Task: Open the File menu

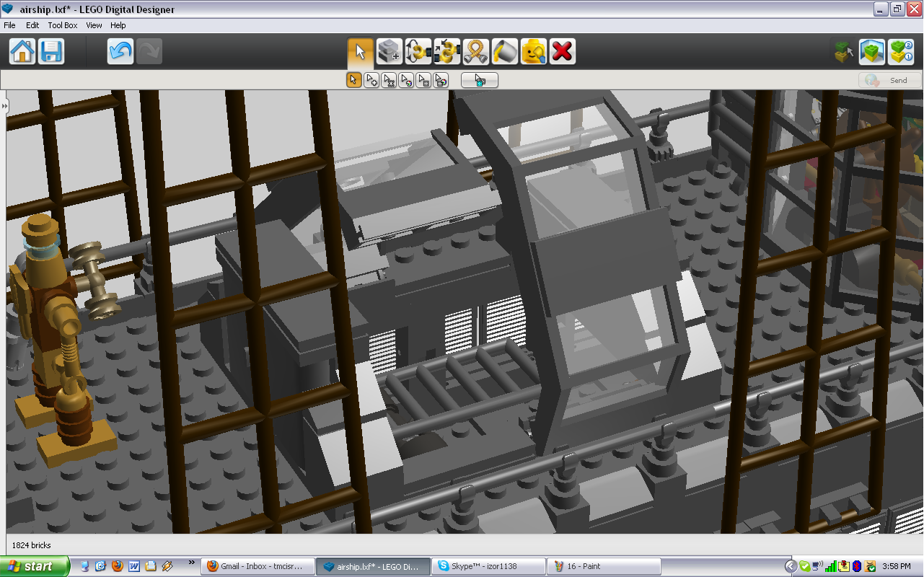Action: 9,25
